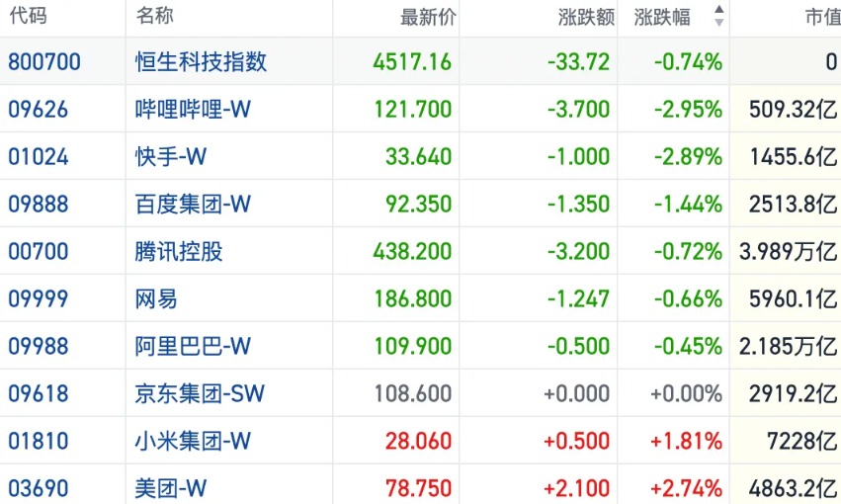The width and height of the screenshot is (841, 504).
Task: Open 哔哩哔哩-W stock details
Action: click(193, 110)
